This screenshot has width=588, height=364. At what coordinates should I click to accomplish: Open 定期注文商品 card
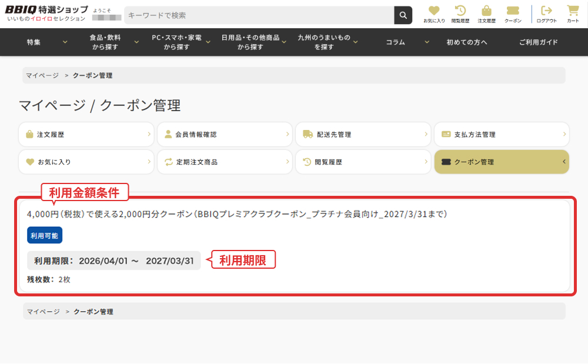coord(225,162)
